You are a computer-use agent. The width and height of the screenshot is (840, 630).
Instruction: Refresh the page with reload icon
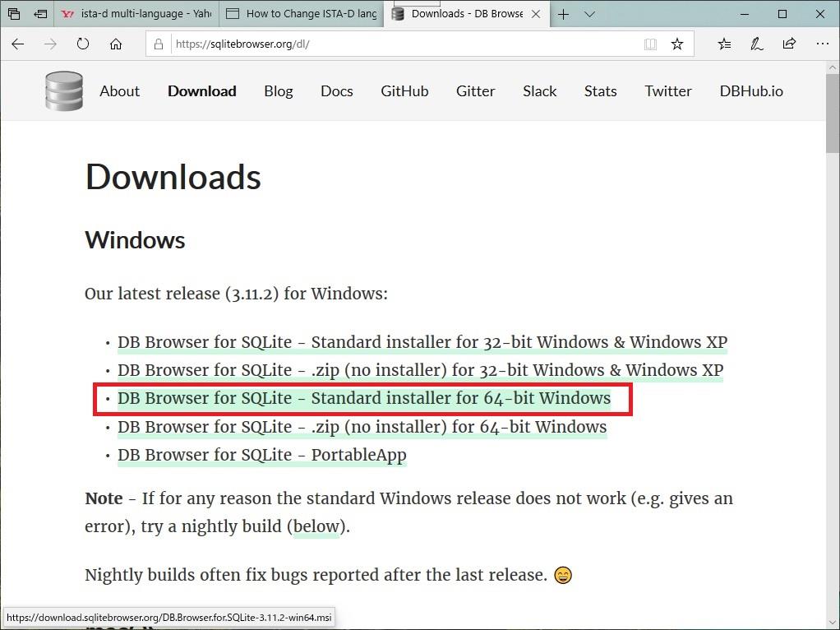(x=83, y=44)
